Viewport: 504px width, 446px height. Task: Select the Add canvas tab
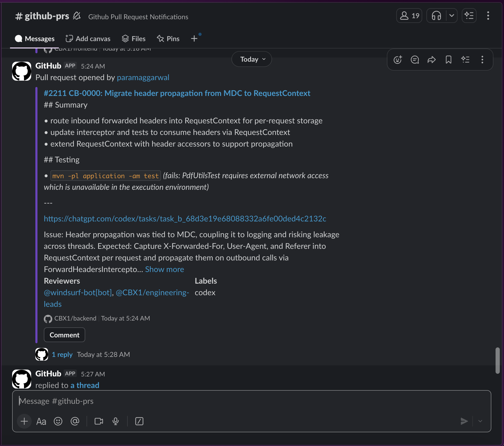88,39
